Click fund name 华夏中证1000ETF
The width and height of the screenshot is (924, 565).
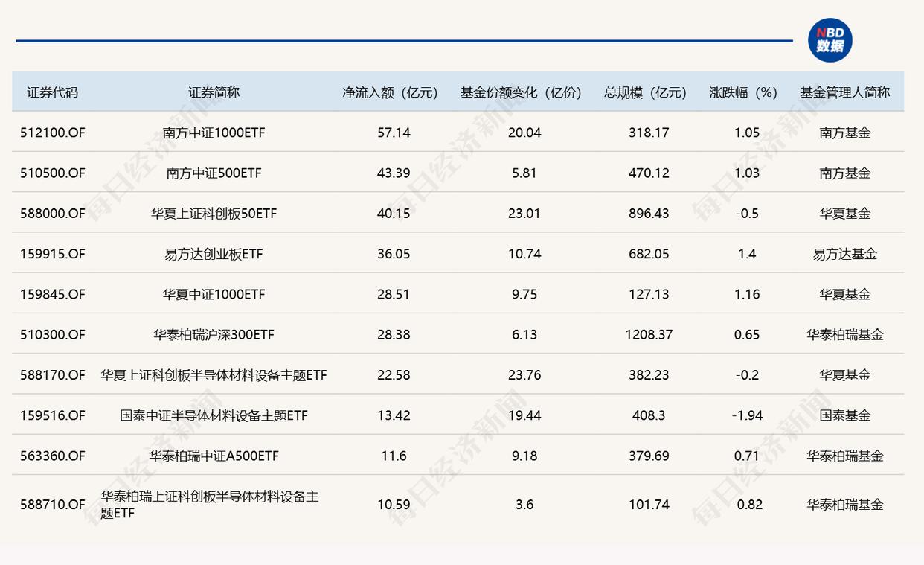point(214,294)
